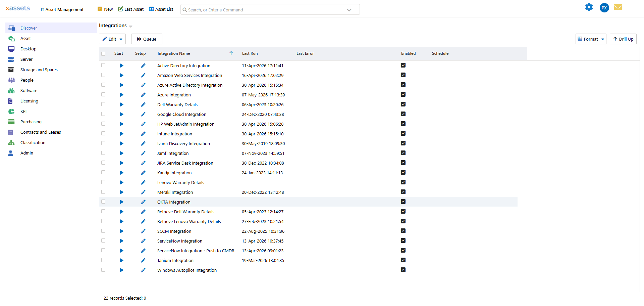Click the Retrieve Lenovo Warranty Details name
644x306 pixels.
(x=189, y=221)
